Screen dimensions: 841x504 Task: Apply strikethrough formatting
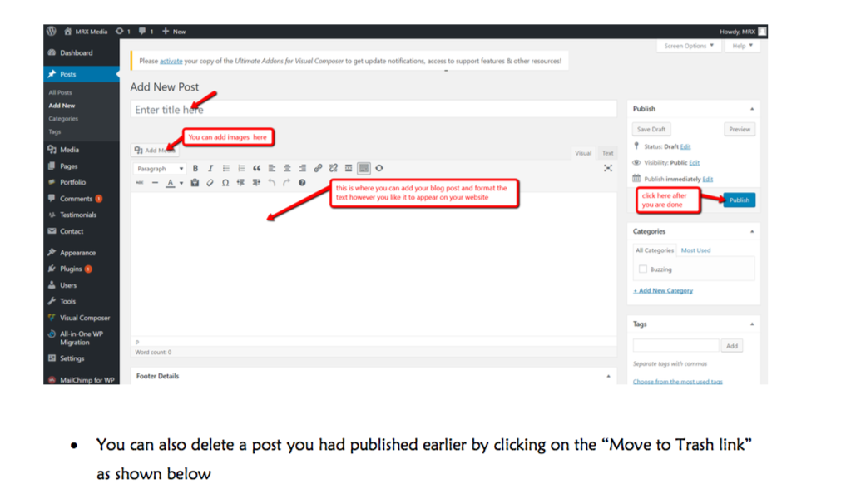point(140,183)
